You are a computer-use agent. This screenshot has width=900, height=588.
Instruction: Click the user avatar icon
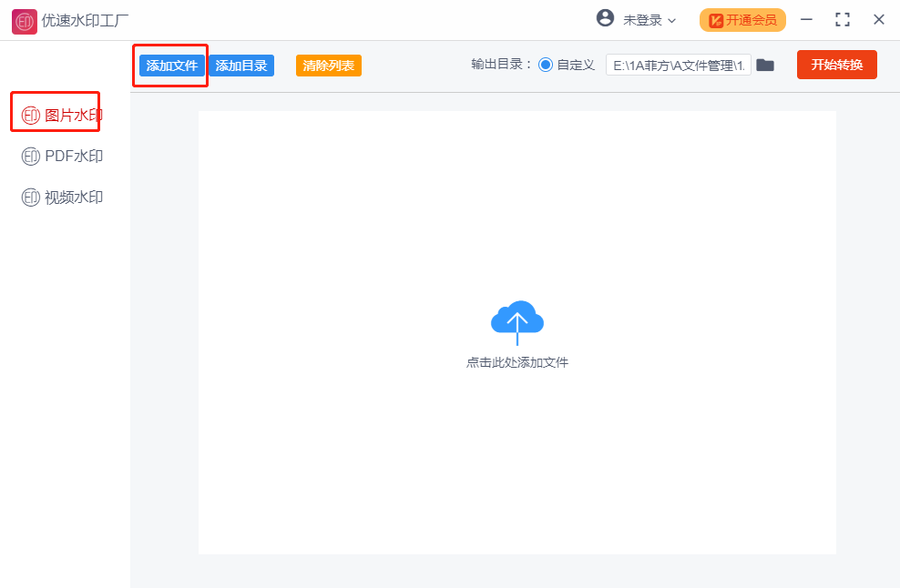605,18
